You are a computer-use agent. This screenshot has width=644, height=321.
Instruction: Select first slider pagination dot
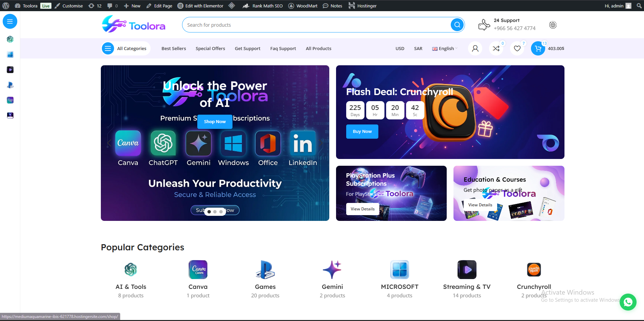209,212
